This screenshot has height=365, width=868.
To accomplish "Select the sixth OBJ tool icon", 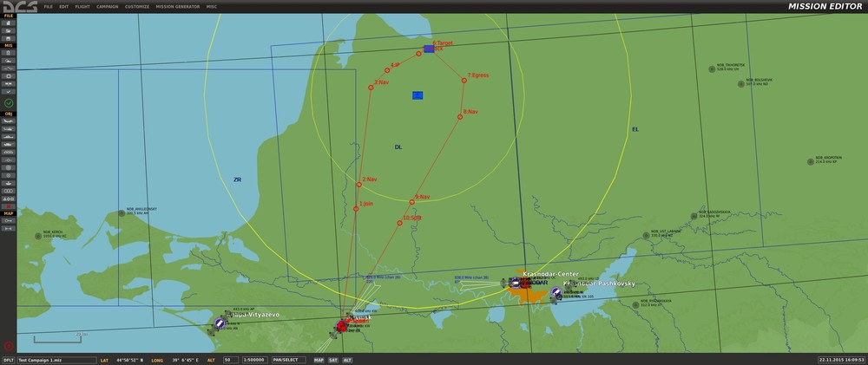I will [x=9, y=160].
